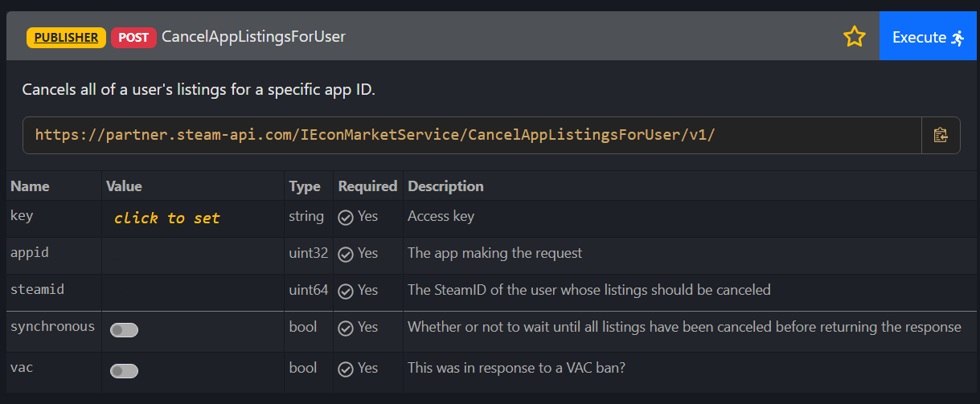The image size is (980, 404).
Task: Toggle the vac switch
Action: point(125,370)
